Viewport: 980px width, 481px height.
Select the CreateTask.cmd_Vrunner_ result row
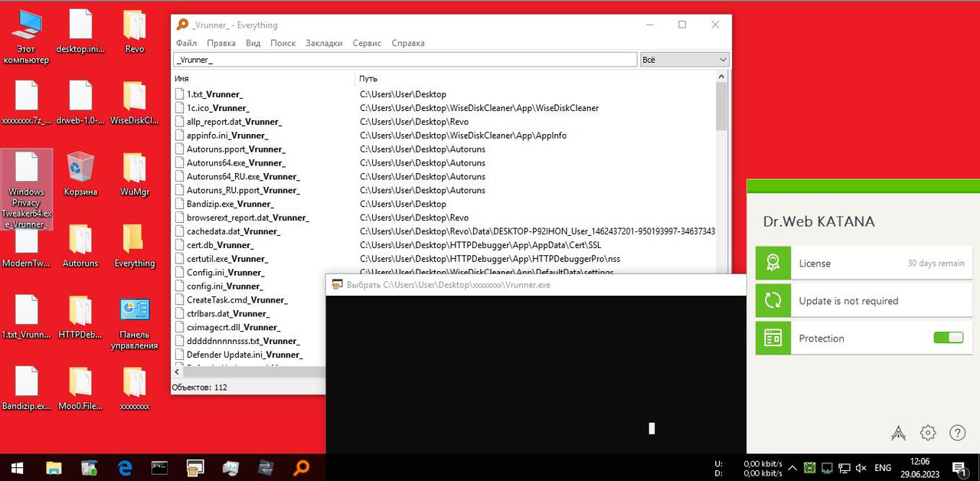[250, 299]
